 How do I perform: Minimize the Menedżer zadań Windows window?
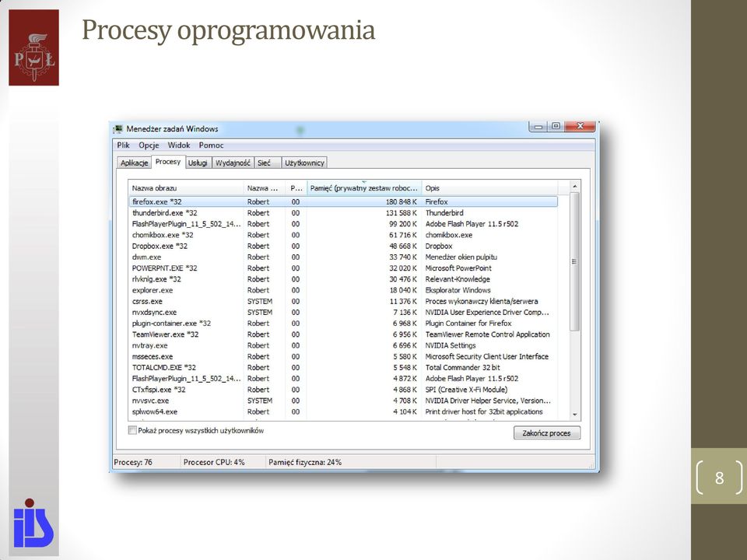pos(538,127)
